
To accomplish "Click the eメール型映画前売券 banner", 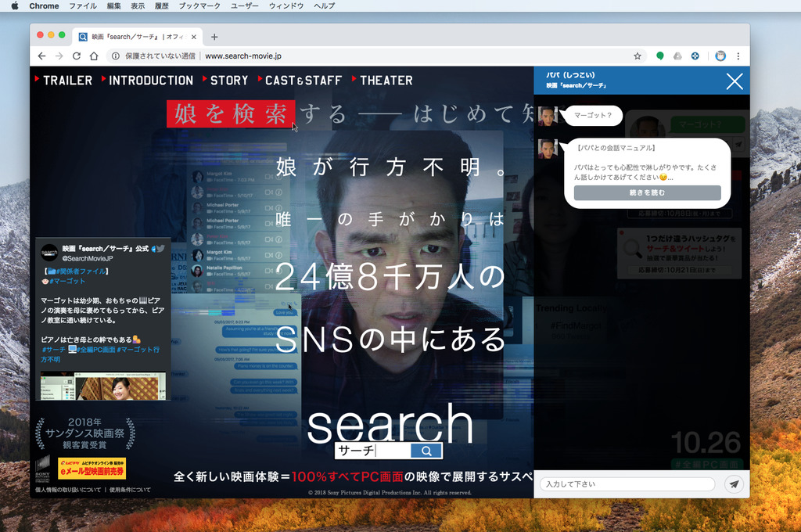I will coord(92,468).
